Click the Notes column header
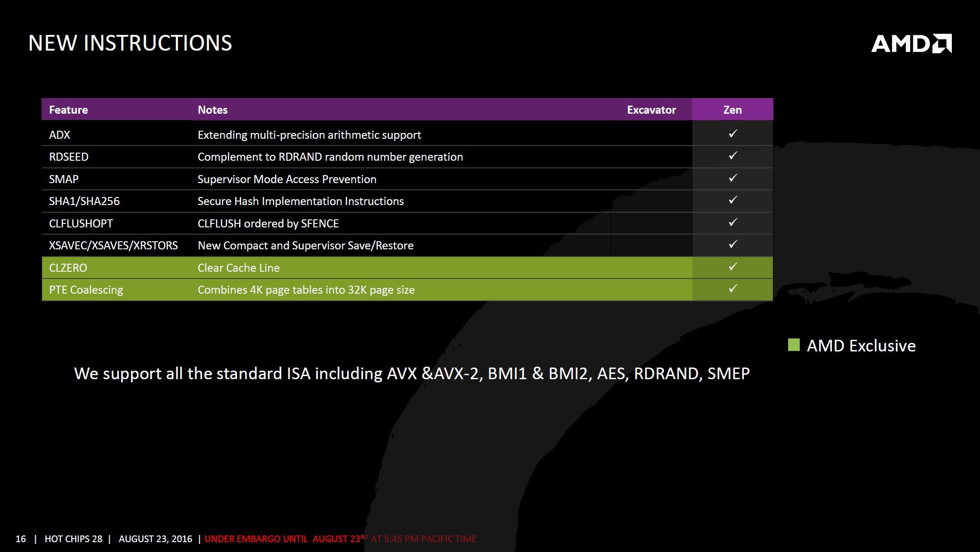The height and width of the screenshot is (552, 980). coord(212,110)
